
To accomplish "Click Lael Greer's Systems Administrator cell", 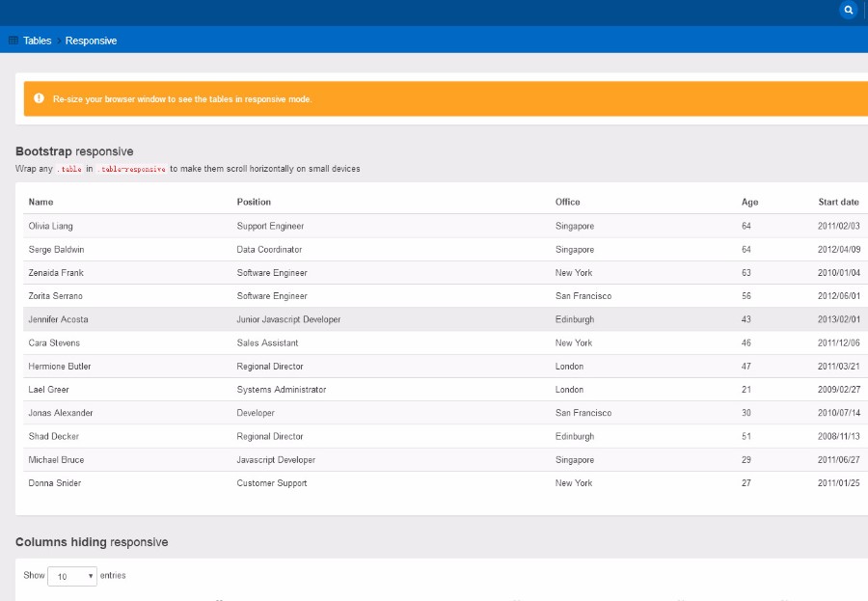I will (282, 390).
